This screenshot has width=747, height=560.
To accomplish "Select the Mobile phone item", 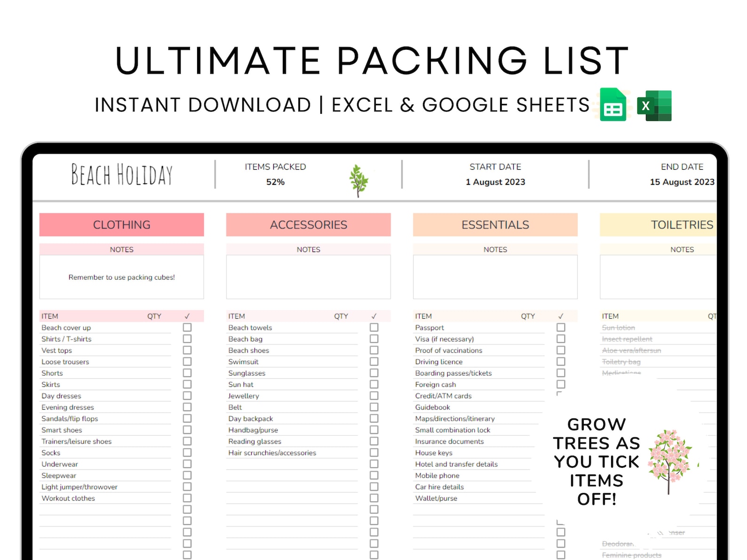I will point(437,475).
